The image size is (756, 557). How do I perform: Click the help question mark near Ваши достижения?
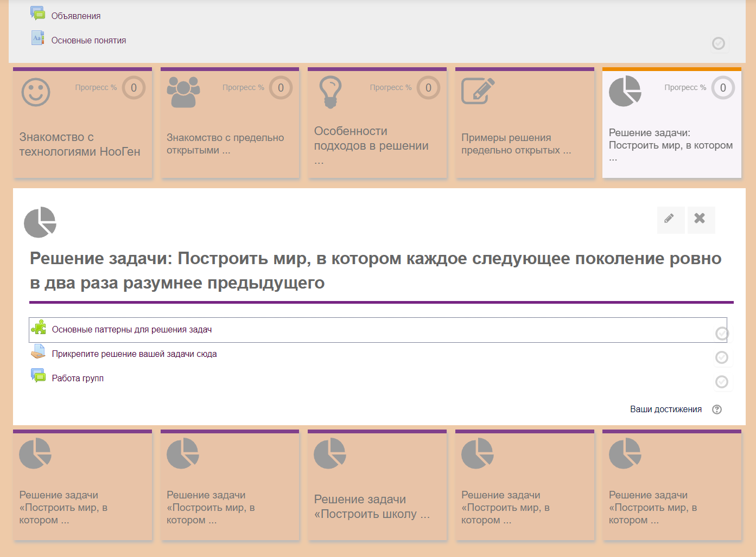click(x=717, y=409)
